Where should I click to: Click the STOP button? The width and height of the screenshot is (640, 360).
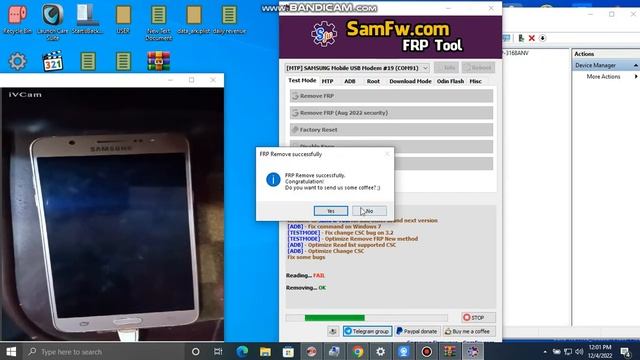[x=479, y=317]
